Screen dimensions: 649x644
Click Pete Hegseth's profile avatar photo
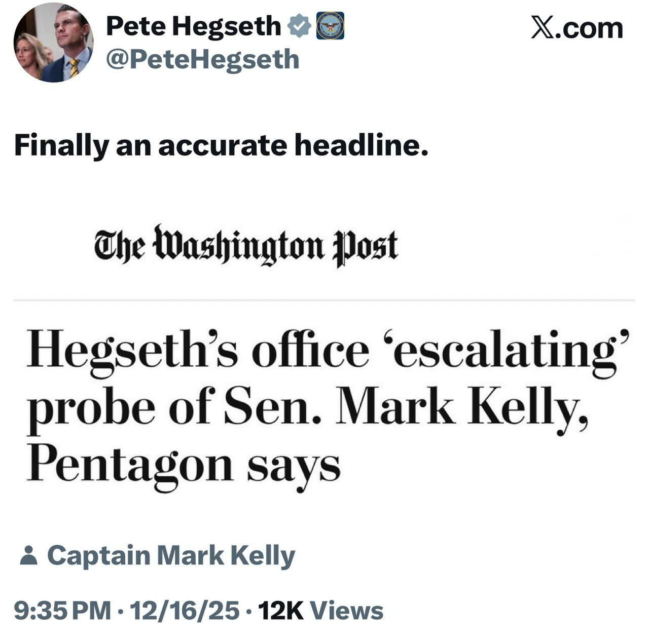tap(53, 43)
